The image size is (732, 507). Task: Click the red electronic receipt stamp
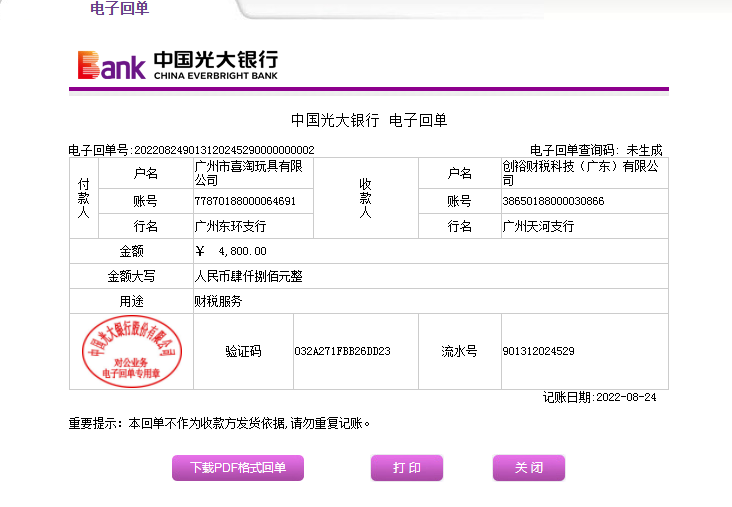tap(131, 351)
